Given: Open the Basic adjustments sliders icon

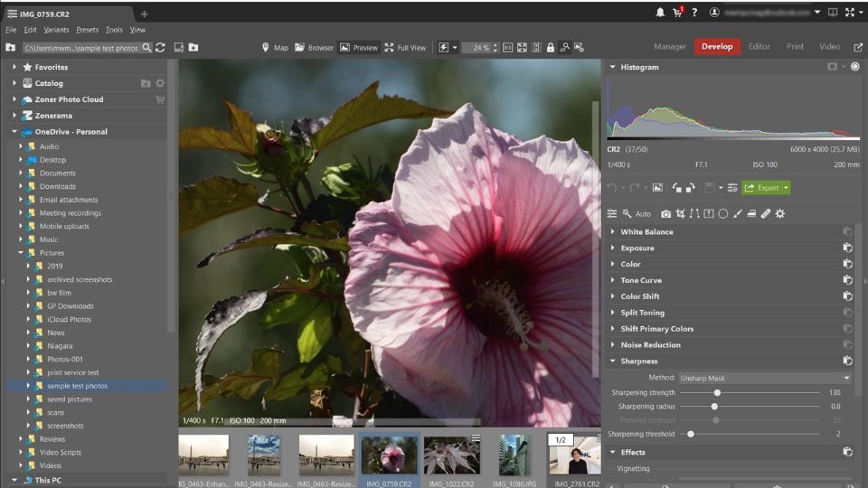Looking at the screenshot, I should click(612, 213).
